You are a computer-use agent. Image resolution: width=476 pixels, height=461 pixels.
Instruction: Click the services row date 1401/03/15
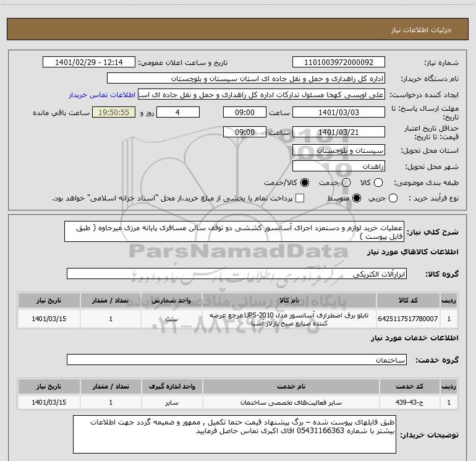tap(49, 402)
